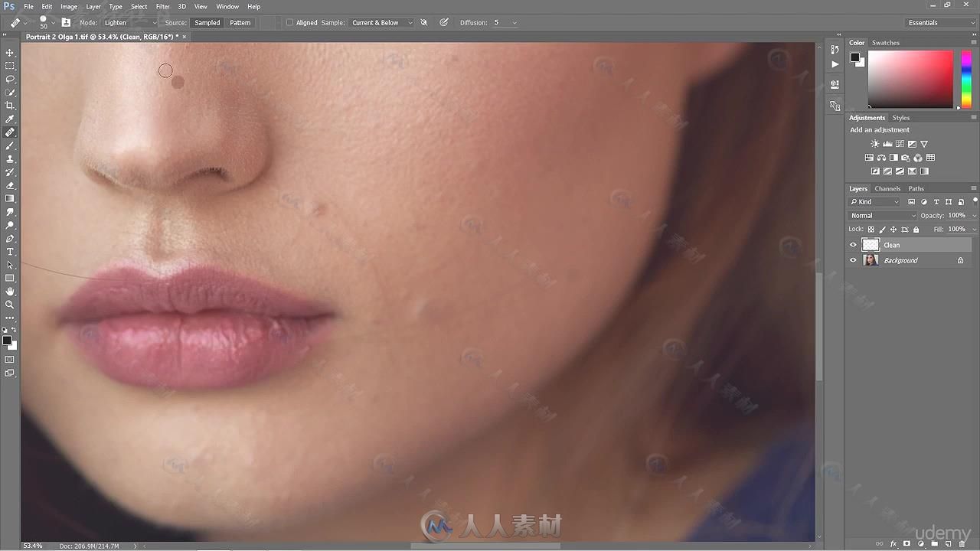Open the clone source panel button
This screenshot has height=551, width=980.
coord(67,23)
